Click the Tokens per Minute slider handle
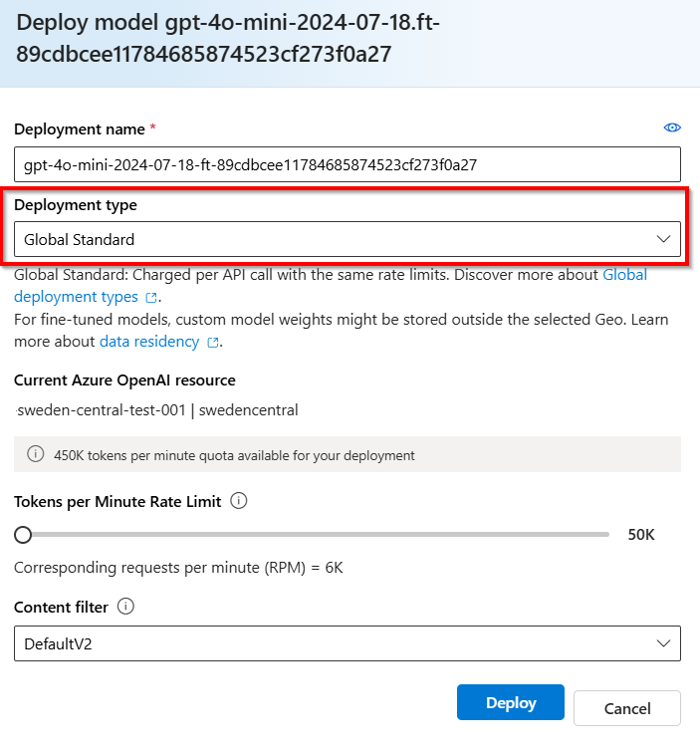 pos(23,535)
